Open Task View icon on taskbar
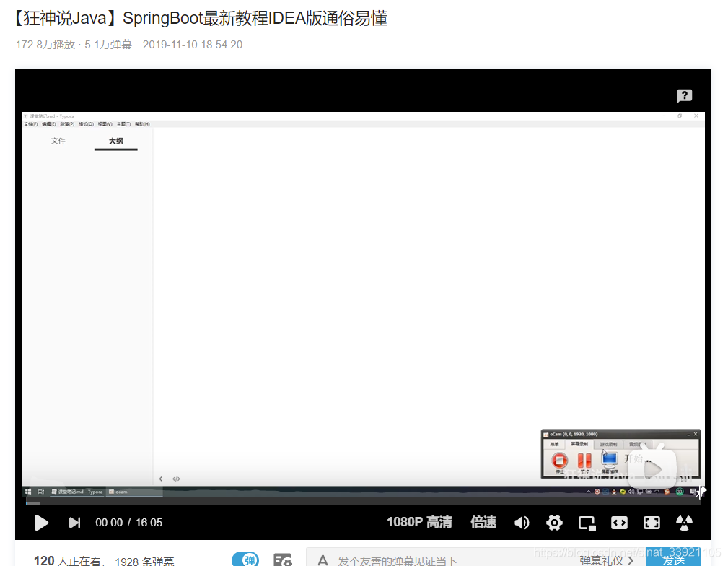The height and width of the screenshot is (566, 728). (x=41, y=492)
